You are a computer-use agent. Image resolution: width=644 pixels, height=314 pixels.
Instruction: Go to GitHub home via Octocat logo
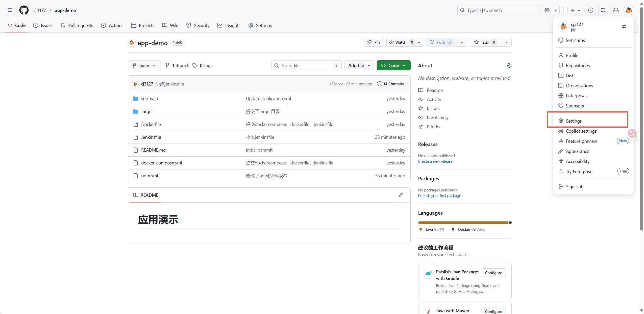pos(24,10)
